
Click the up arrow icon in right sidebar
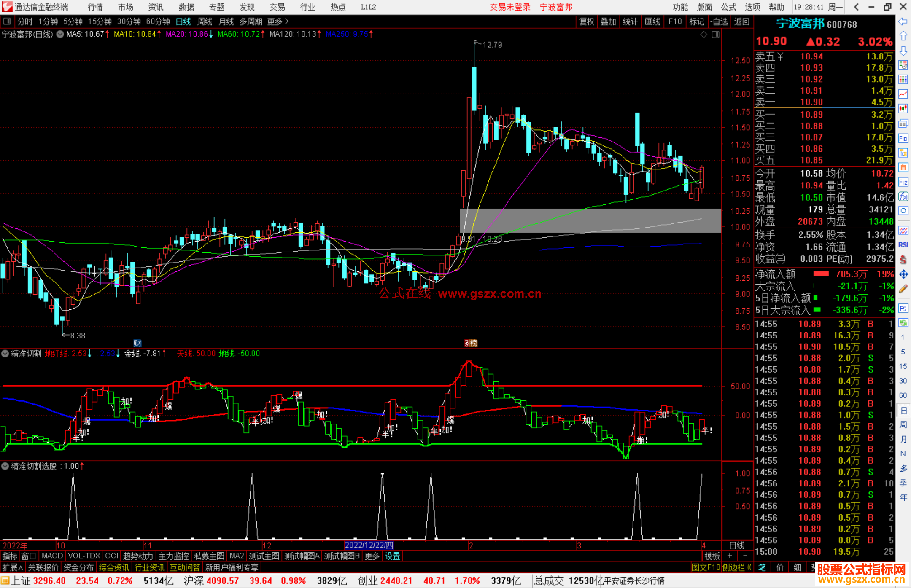903,36
